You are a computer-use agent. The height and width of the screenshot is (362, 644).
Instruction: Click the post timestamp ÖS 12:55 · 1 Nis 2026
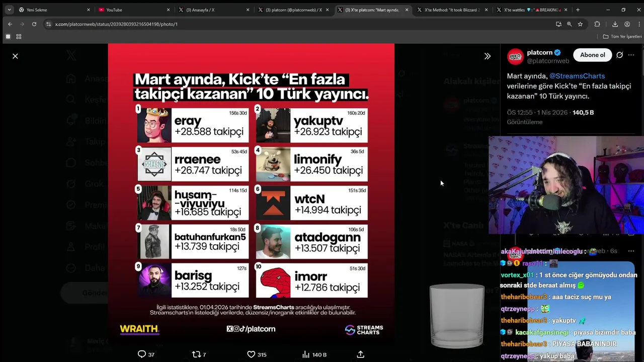pyautogui.click(x=537, y=113)
